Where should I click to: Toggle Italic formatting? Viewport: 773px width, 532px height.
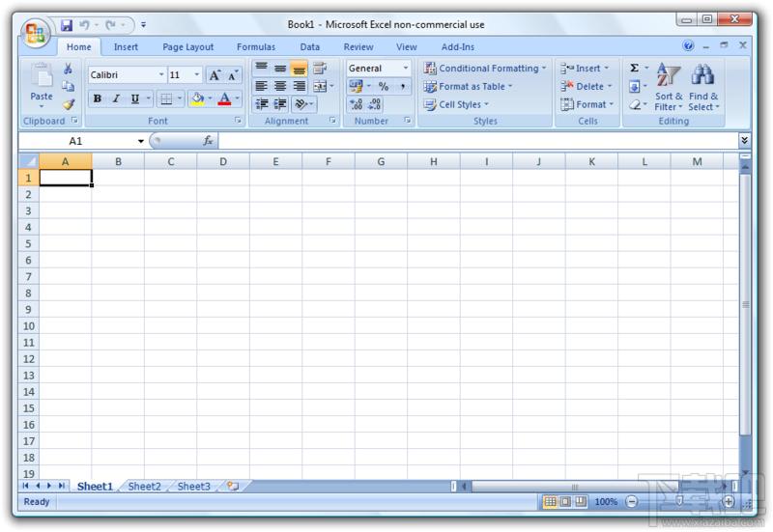(x=116, y=98)
